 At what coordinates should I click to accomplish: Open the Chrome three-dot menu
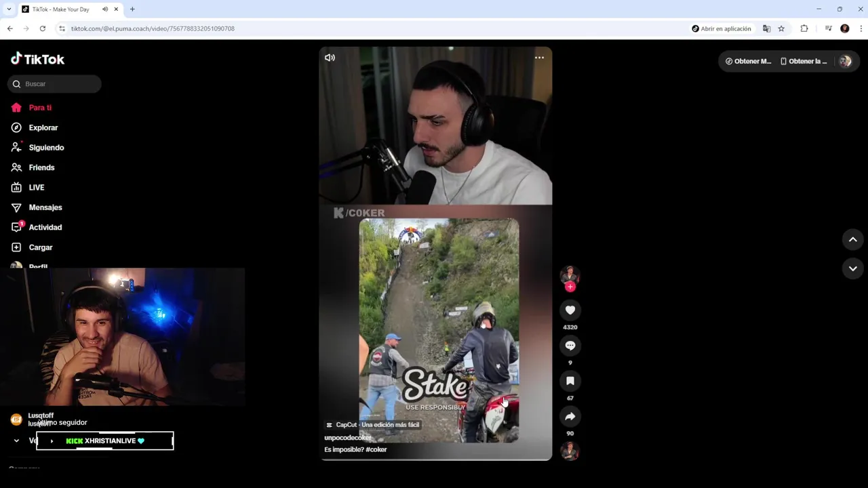click(861, 28)
